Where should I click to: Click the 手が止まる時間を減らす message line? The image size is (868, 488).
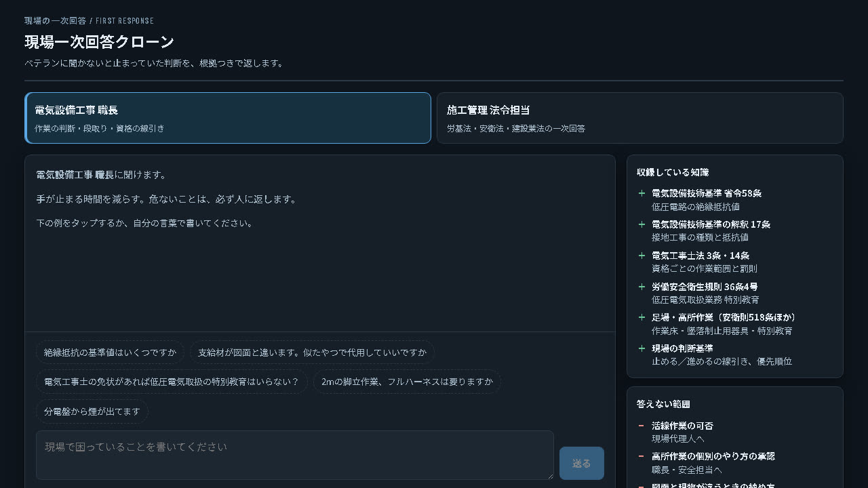point(167,199)
